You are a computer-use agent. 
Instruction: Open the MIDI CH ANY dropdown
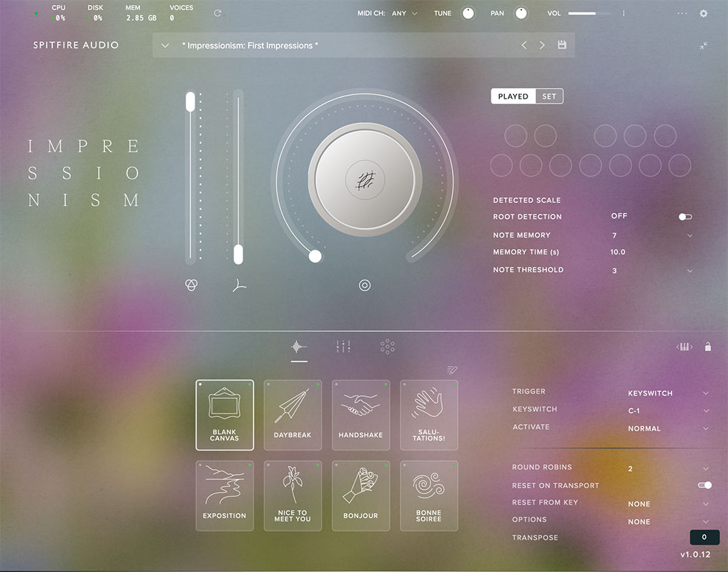point(405,14)
